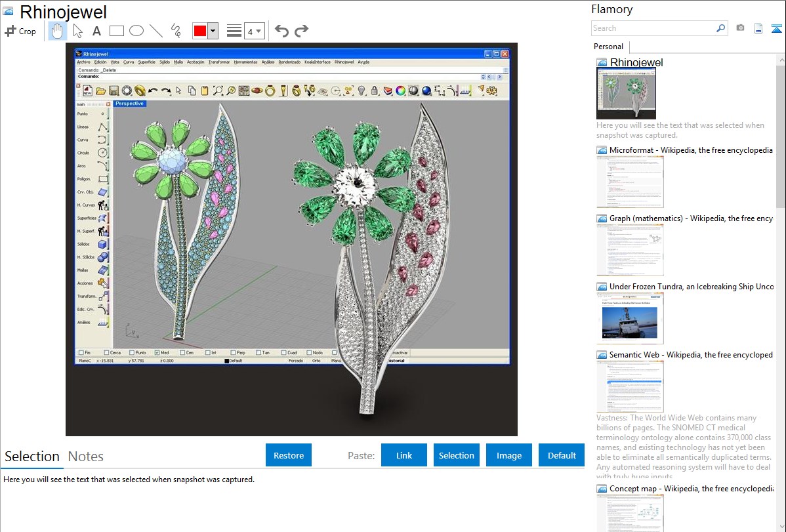Open the Personal tab

click(608, 47)
